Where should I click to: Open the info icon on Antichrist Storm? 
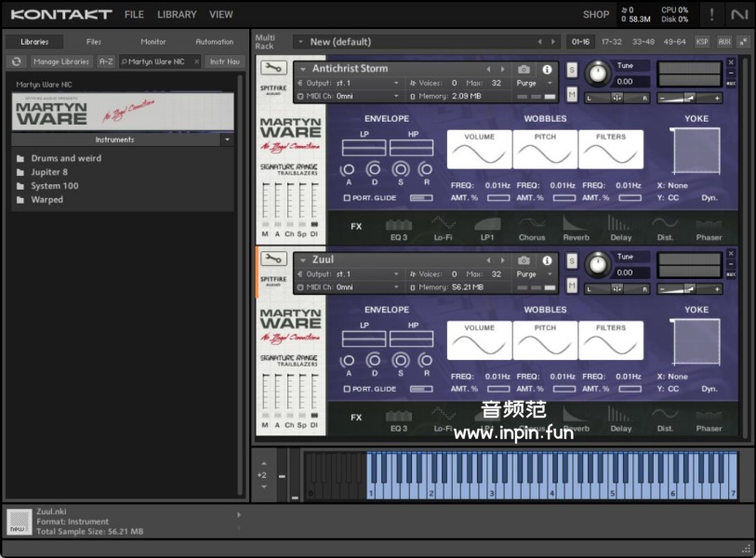point(547,70)
